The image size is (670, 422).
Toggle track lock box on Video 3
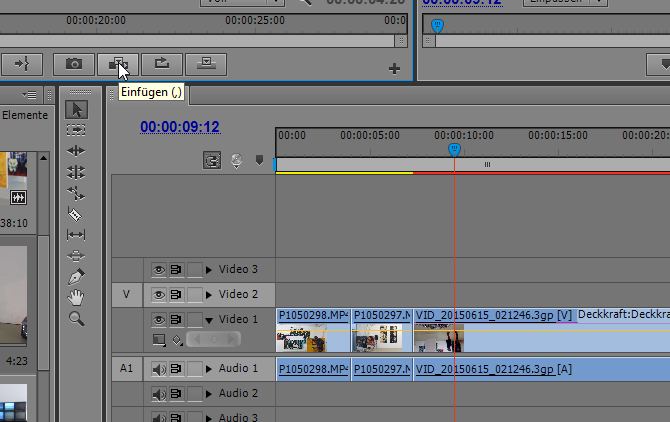point(195,270)
